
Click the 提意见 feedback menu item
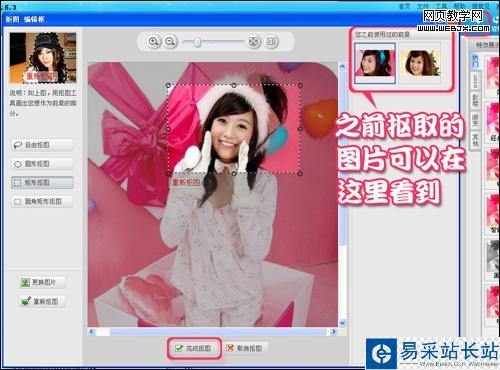coord(481,6)
